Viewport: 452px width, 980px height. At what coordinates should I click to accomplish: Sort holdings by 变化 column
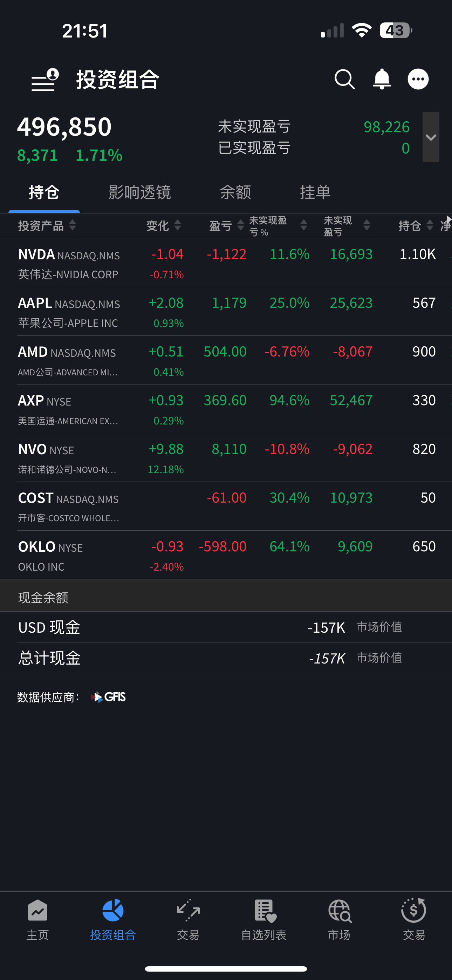click(164, 226)
